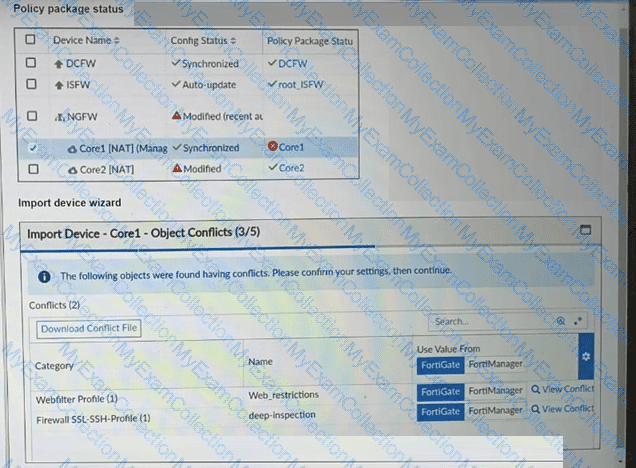Screen dimensions: 636x468
Task: Click the Download Conflict File button
Action: pyautogui.click(x=90, y=328)
